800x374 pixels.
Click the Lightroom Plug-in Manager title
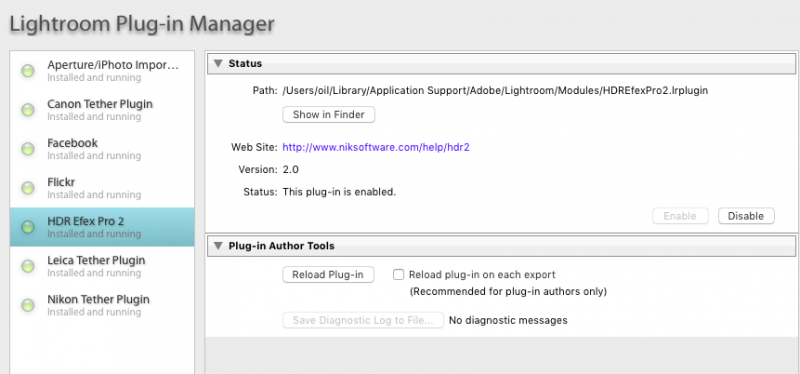(142, 24)
